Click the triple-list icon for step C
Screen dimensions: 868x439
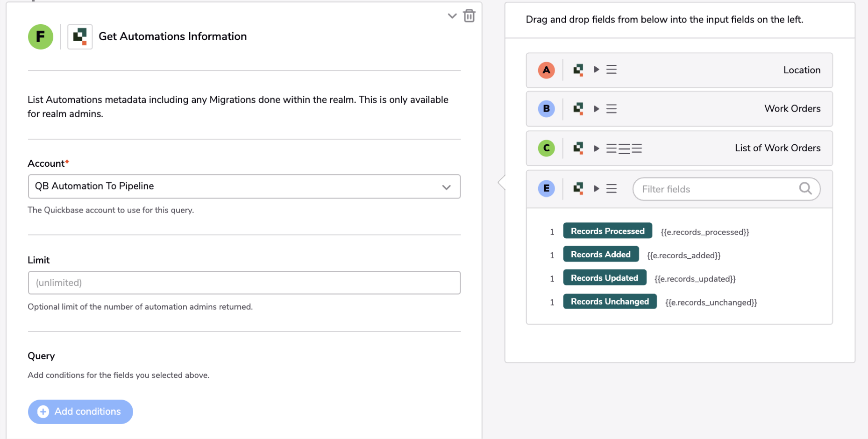click(x=624, y=149)
